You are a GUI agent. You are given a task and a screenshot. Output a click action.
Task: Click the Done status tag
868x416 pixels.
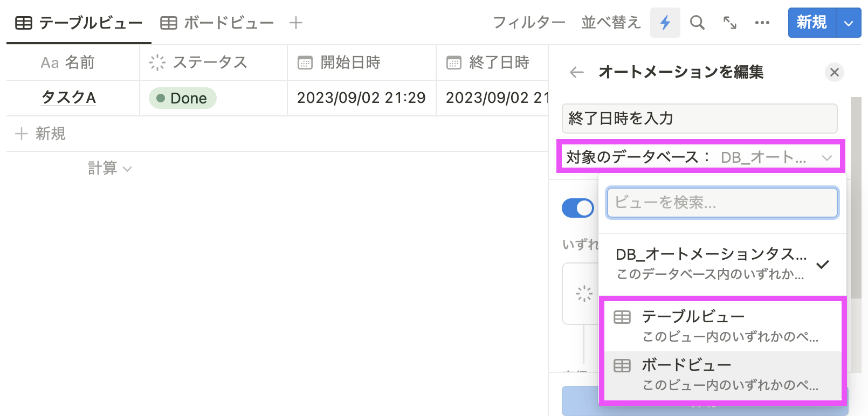click(x=183, y=98)
